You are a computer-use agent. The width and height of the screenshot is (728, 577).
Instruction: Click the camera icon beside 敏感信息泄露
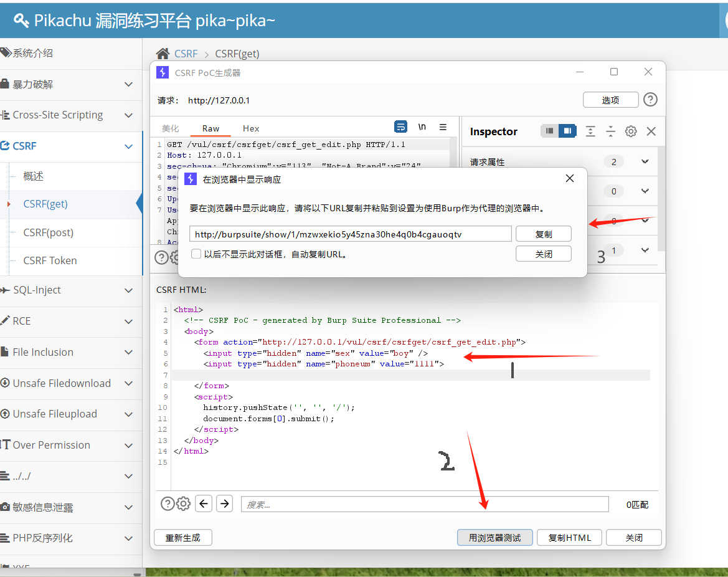(4, 507)
